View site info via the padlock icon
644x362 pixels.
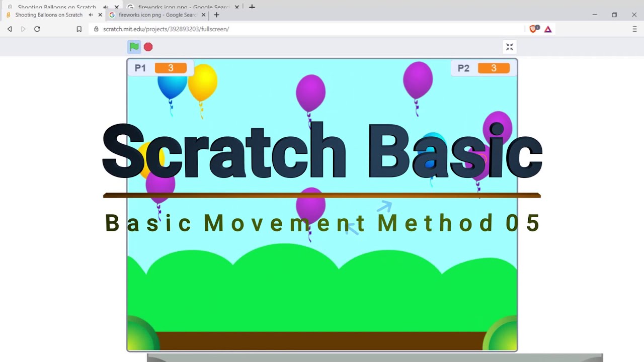[x=96, y=29]
